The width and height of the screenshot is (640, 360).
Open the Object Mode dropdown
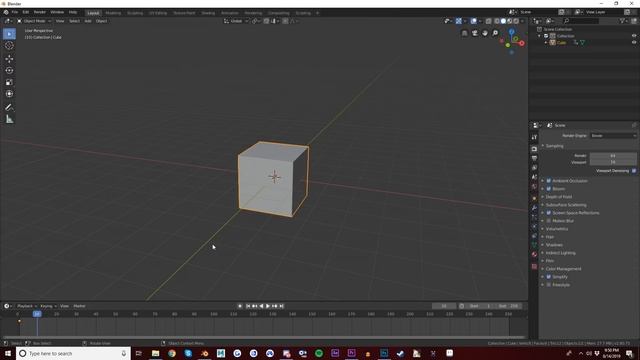click(34, 21)
